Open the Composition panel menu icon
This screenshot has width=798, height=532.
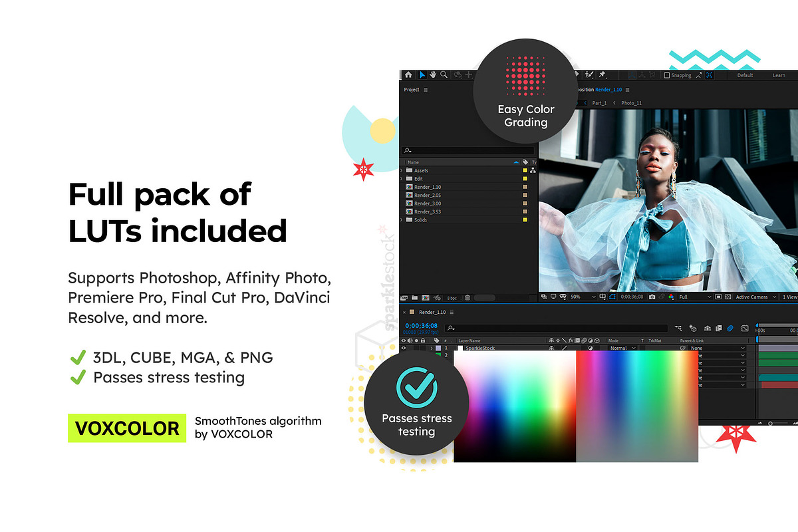point(627,90)
